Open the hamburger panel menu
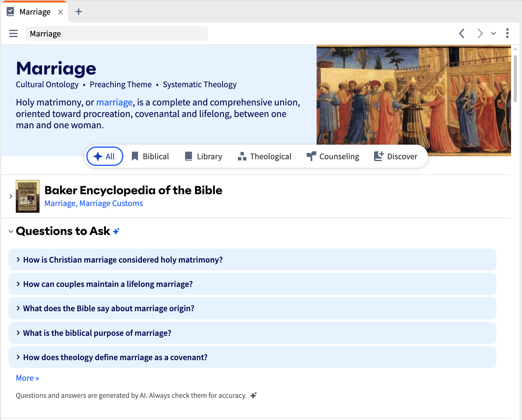The width and height of the screenshot is (522, 420). tap(13, 33)
